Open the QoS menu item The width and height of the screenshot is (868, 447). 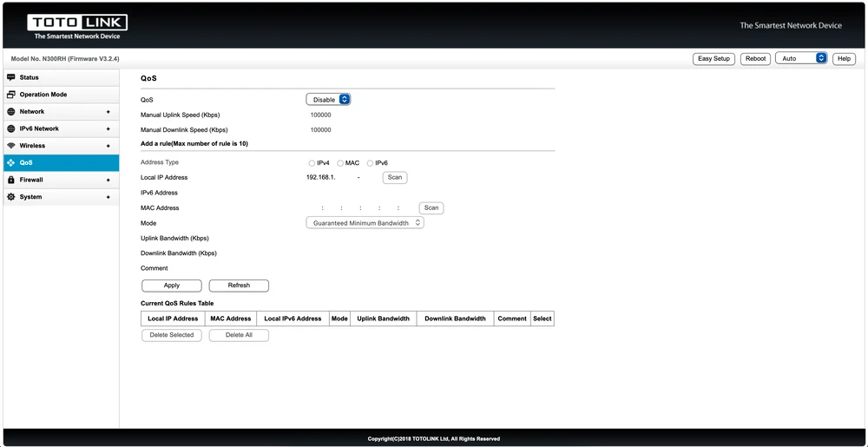(26, 162)
